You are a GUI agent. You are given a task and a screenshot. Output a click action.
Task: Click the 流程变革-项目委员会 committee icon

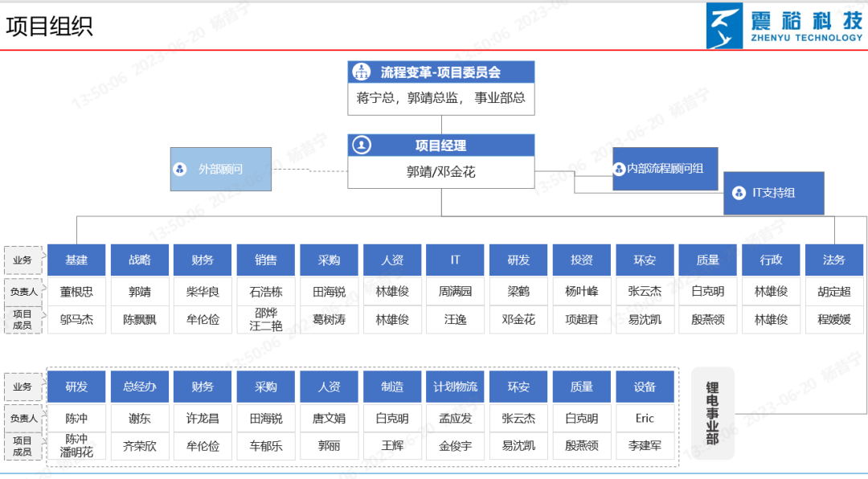click(359, 72)
